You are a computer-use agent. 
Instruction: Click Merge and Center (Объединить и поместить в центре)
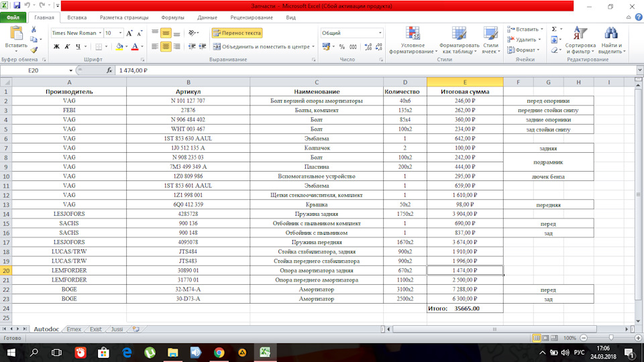261,47
